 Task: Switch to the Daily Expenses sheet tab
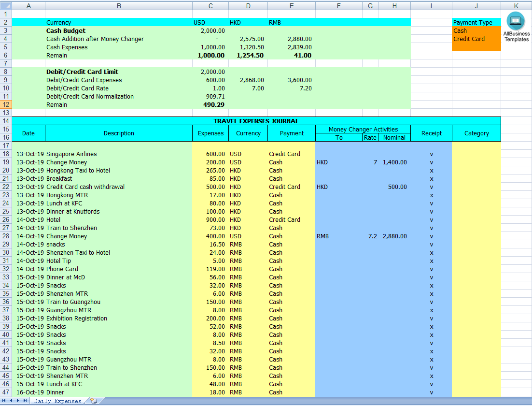[x=59, y=401]
